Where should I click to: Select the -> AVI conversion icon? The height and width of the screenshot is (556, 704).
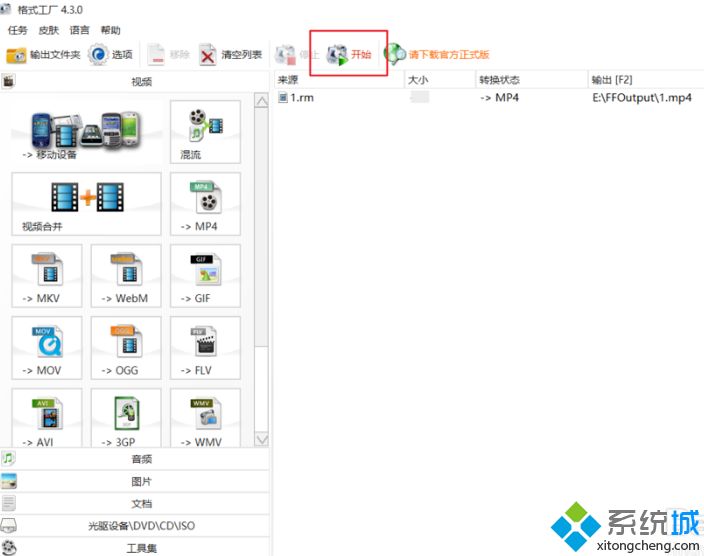(x=47, y=418)
